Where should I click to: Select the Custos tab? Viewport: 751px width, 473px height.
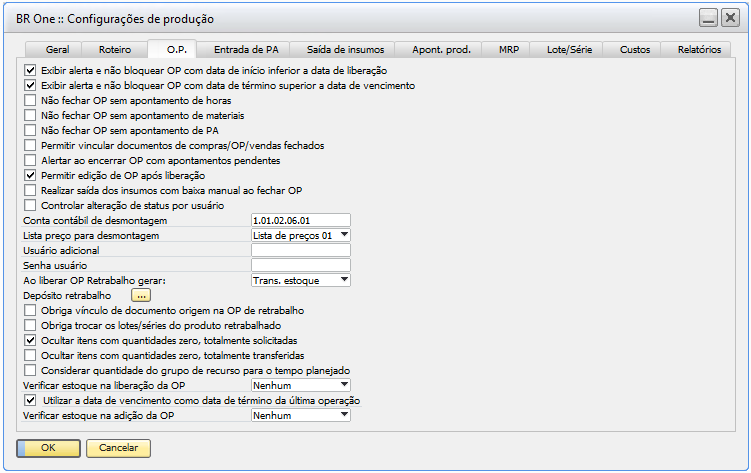634,49
